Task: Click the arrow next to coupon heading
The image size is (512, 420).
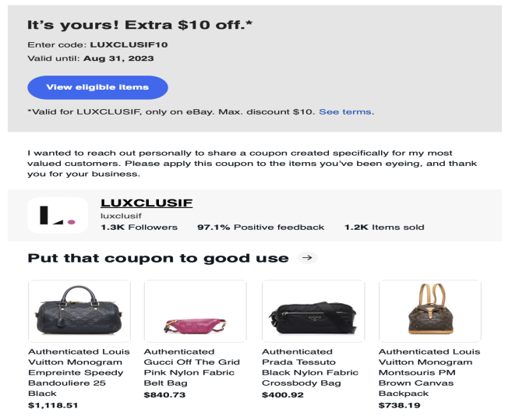Action: click(x=308, y=258)
